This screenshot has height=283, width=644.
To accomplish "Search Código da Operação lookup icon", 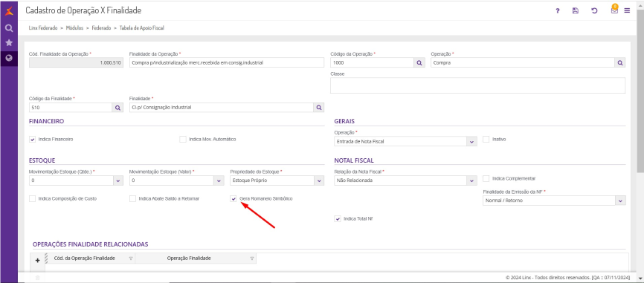I will pyautogui.click(x=419, y=62).
